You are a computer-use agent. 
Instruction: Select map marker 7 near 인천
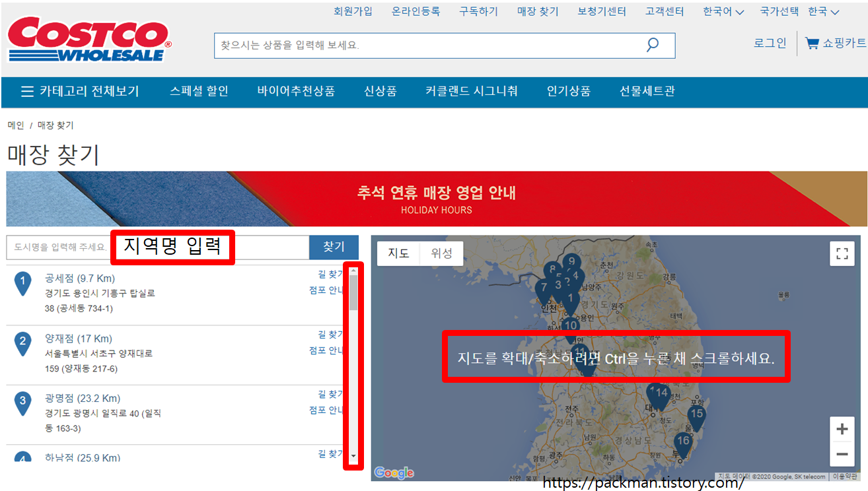coord(544,290)
